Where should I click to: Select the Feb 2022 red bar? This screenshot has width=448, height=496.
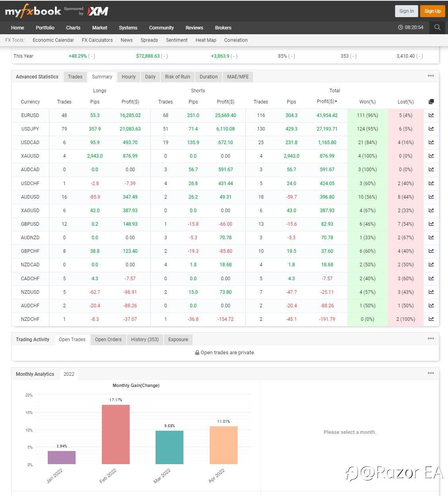coord(116,434)
